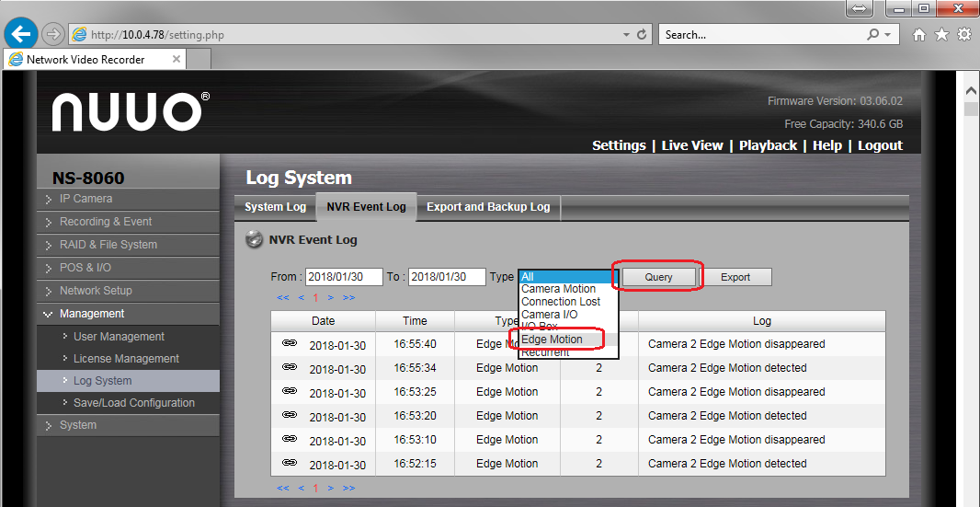
Task: Open the browser favorites star icon
Action: click(941, 35)
